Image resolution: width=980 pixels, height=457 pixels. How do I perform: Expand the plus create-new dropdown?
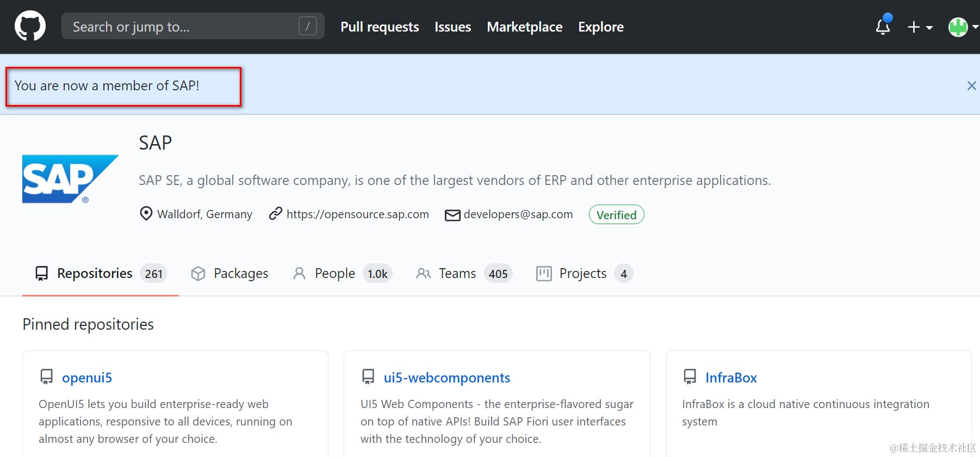pyautogui.click(x=920, y=27)
